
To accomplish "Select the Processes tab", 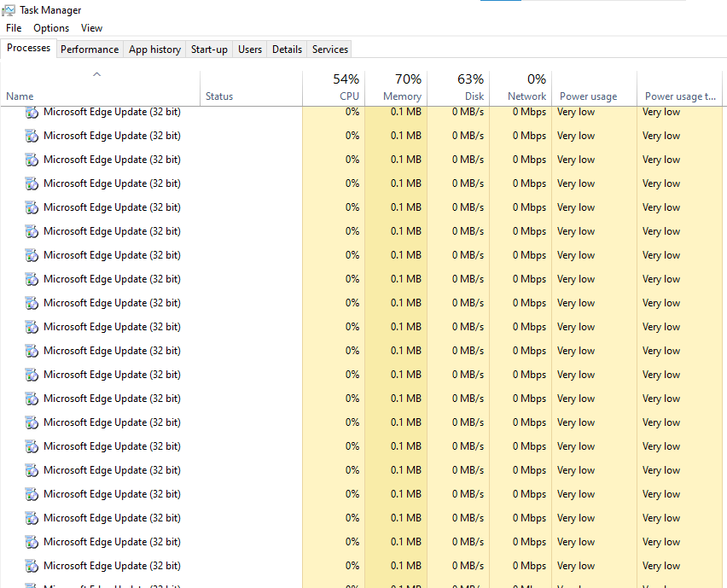I will click(x=28, y=49).
